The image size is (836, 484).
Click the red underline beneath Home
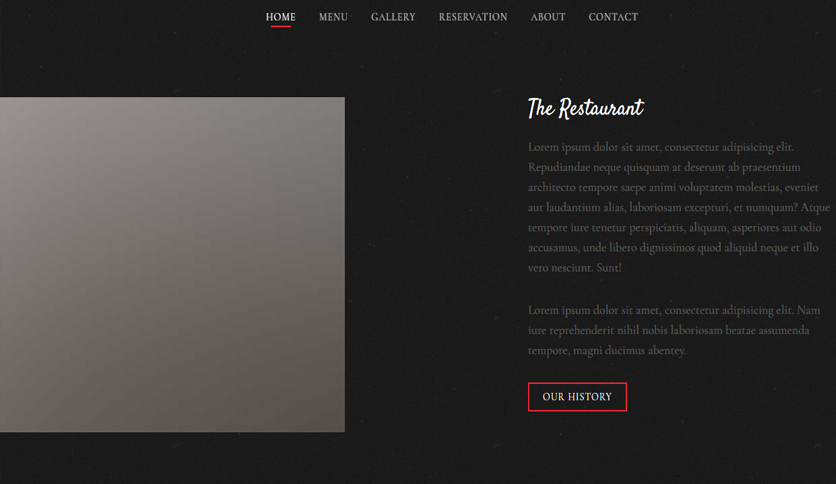tap(280, 26)
